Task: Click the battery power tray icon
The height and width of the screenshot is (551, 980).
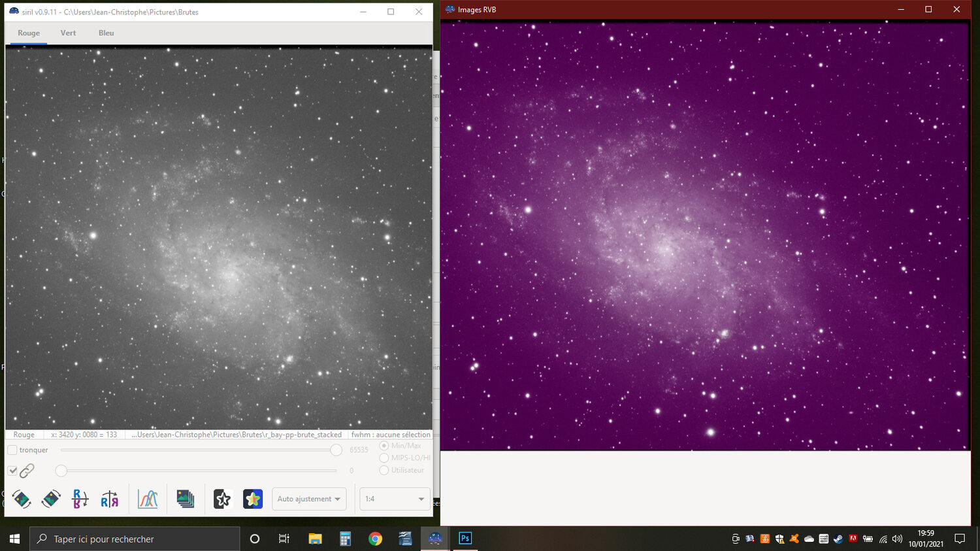Action: 868,539
